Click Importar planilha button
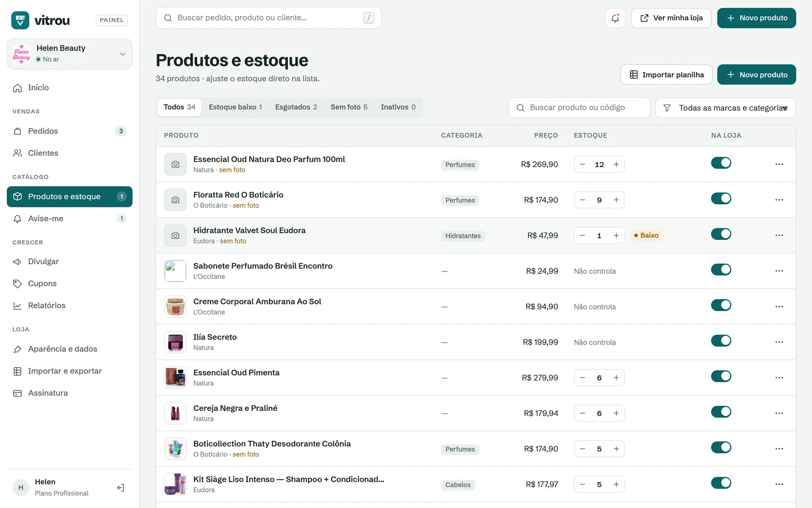812x508 pixels. [x=666, y=75]
